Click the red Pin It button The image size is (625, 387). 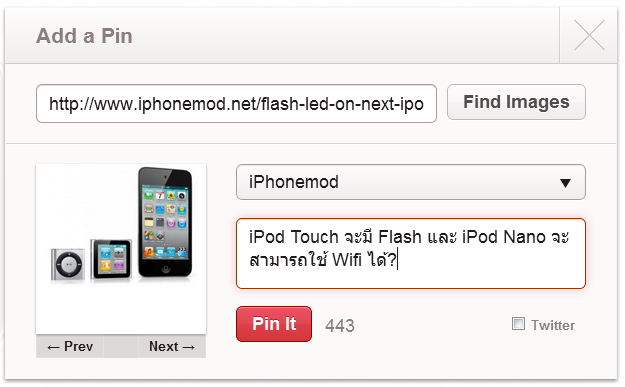point(274,324)
